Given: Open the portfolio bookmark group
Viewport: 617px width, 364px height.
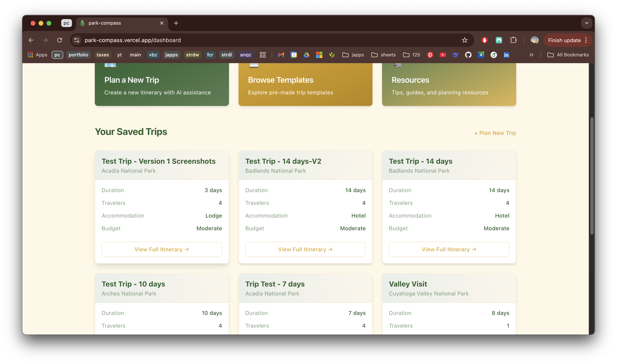Looking at the screenshot, I should pyautogui.click(x=79, y=55).
